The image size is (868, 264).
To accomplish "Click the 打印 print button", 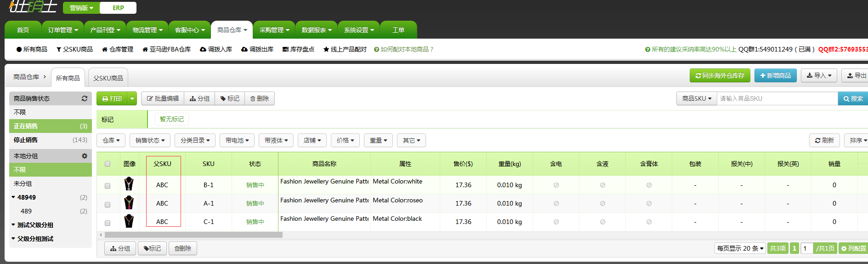I will 112,98.
